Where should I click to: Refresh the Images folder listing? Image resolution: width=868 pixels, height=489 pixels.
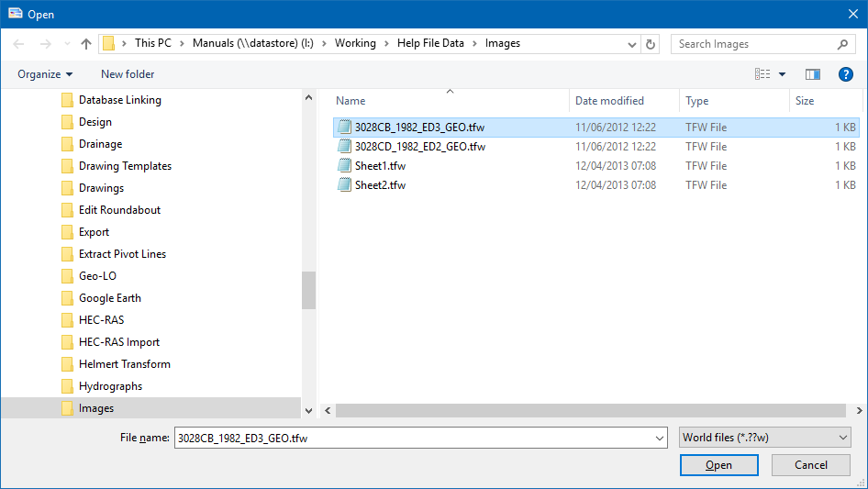point(651,43)
